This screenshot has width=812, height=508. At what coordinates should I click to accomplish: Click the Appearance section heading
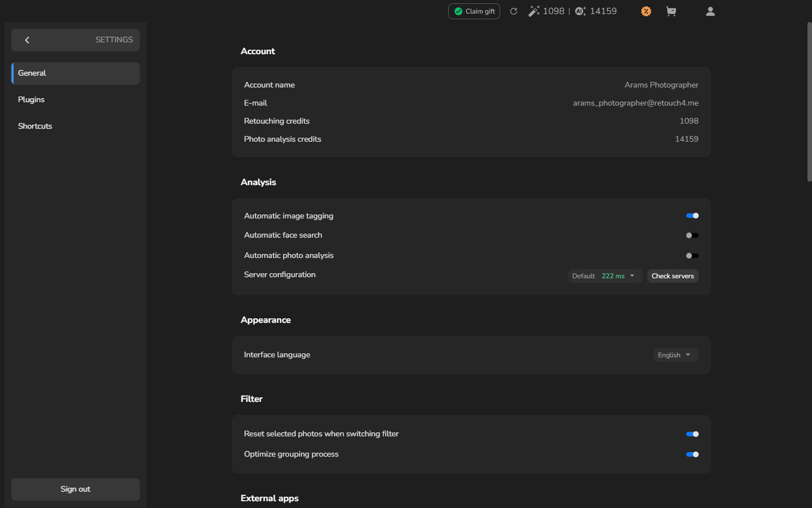(266, 320)
